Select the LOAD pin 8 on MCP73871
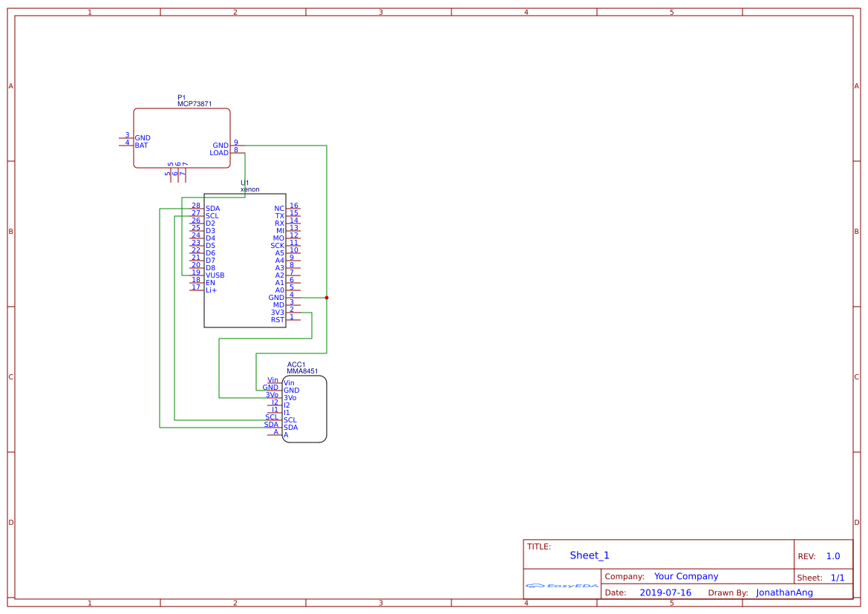Screen dimensions: 868x614 pos(237,153)
